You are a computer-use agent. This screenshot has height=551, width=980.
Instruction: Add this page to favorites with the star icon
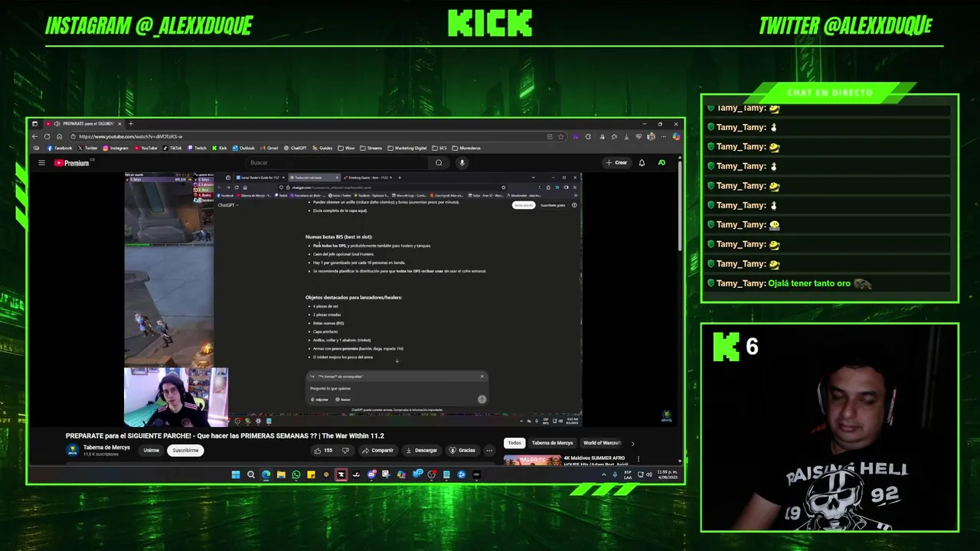pyautogui.click(x=561, y=136)
